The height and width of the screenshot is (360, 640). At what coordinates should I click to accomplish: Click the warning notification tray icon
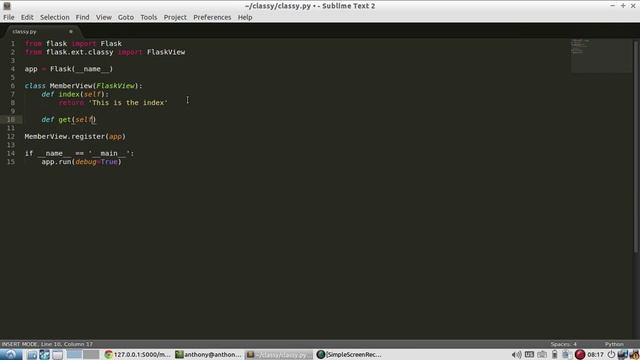click(x=635, y=355)
